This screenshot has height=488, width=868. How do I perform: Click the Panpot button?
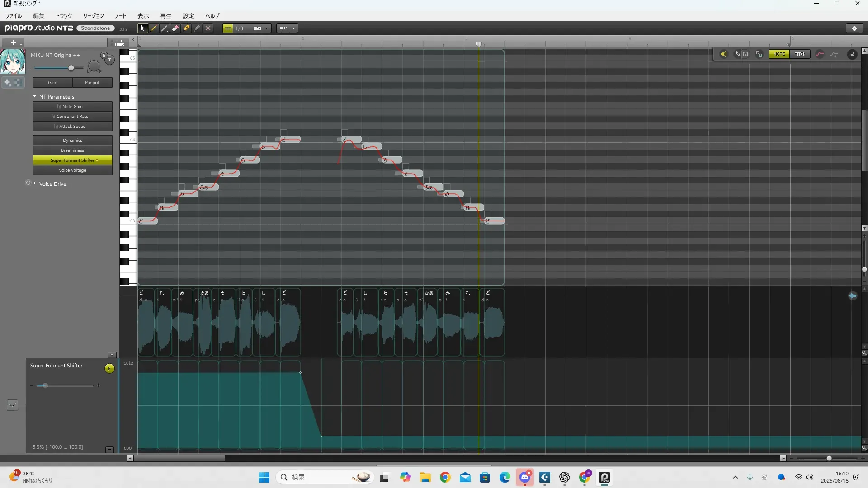(92, 82)
